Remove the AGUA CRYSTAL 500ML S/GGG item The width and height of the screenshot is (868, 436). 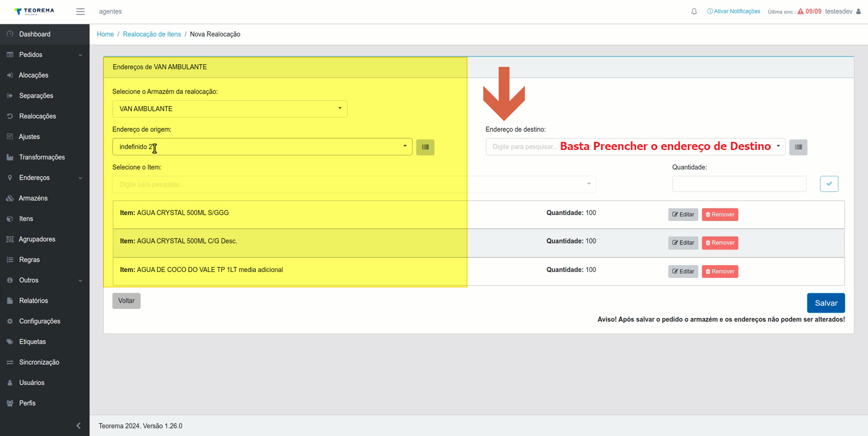pos(720,215)
